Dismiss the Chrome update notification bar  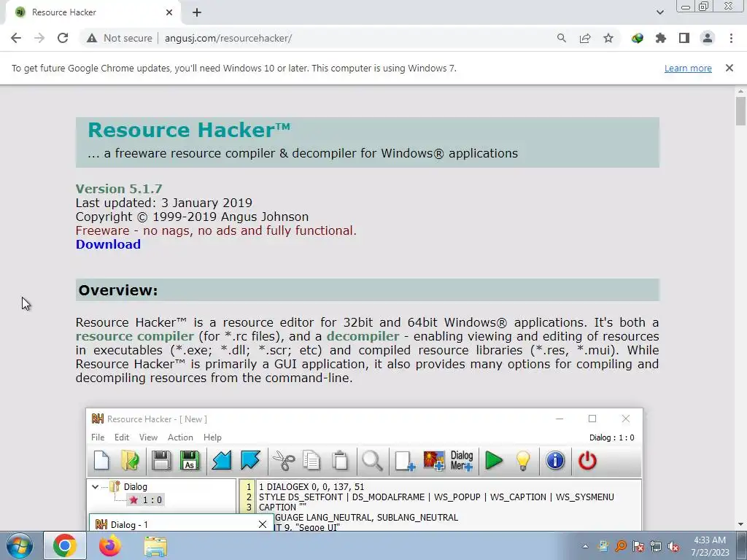[729, 68]
